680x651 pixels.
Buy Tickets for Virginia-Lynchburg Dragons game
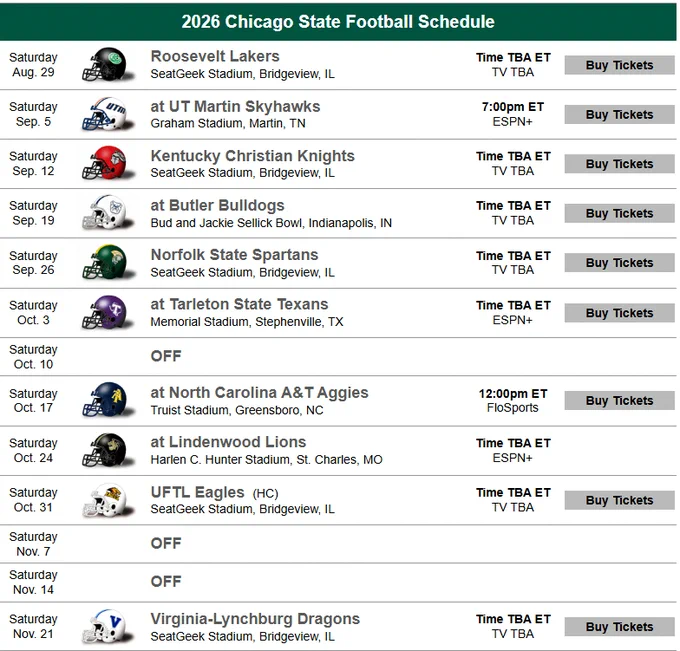pyautogui.click(x=619, y=627)
